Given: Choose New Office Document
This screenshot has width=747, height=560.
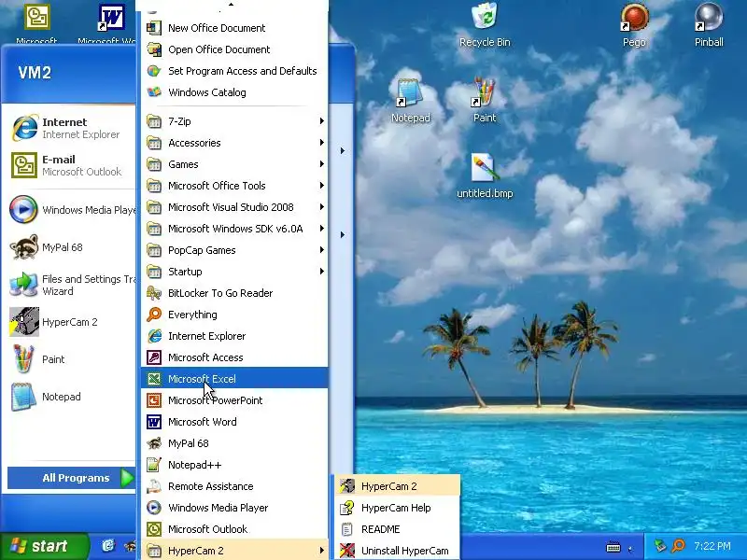Looking at the screenshot, I should pos(234,28).
